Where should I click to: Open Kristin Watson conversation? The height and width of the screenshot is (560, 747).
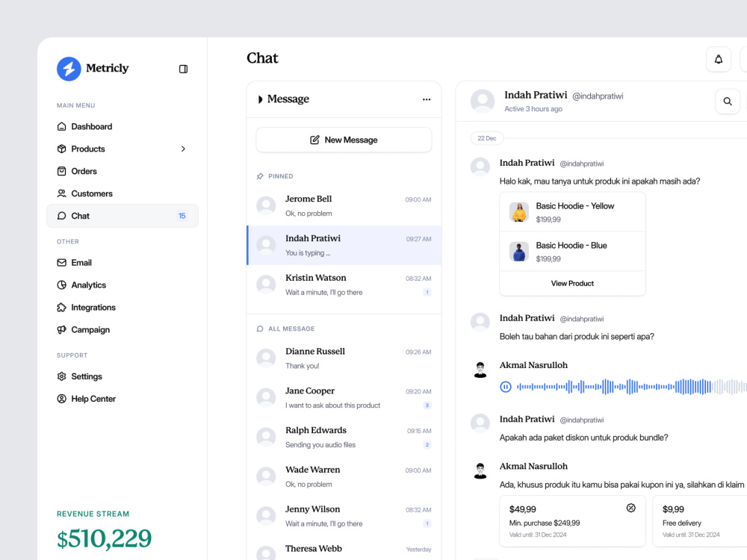344,284
